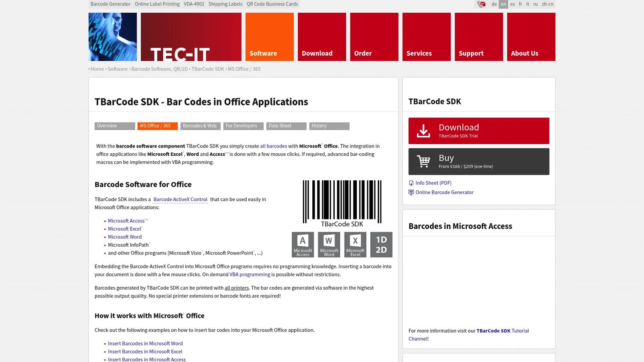Open the Order main menu tile

pos(374,37)
